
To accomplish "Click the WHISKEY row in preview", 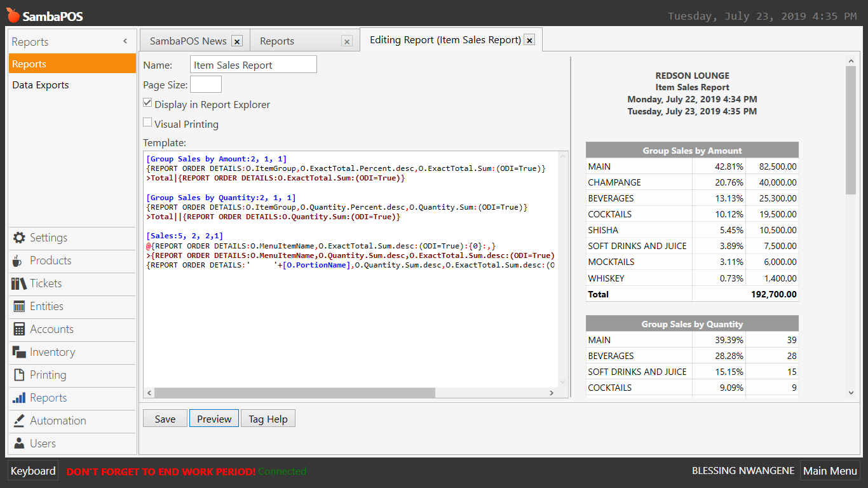I will (x=692, y=278).
